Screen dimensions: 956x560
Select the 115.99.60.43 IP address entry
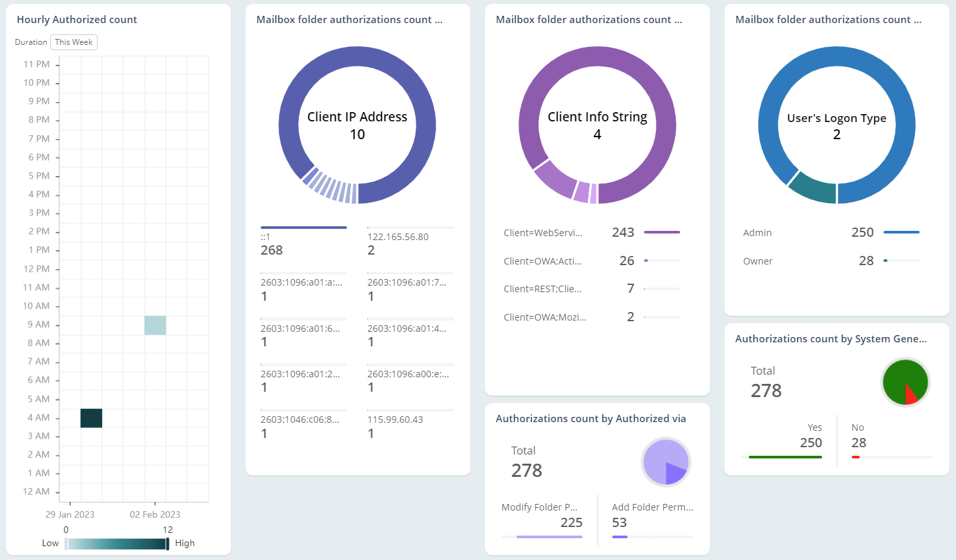pos(410,426)
